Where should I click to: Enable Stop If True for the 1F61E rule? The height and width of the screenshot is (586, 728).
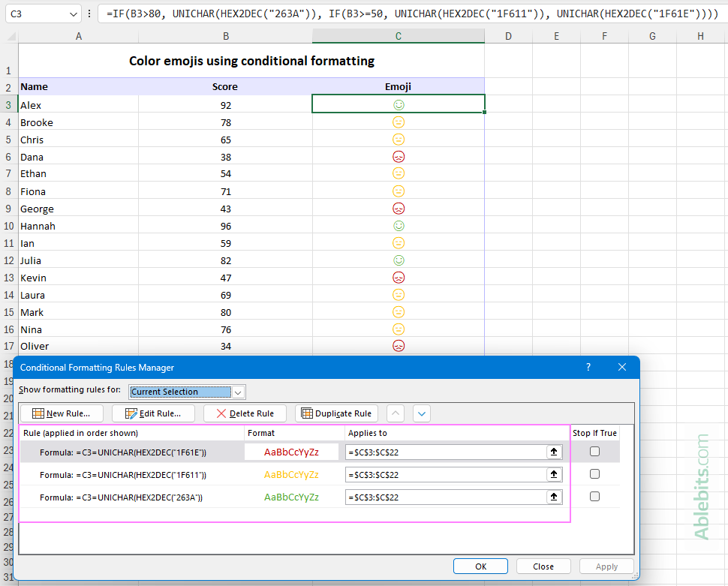pyautogui.click(x=594, y=451)
